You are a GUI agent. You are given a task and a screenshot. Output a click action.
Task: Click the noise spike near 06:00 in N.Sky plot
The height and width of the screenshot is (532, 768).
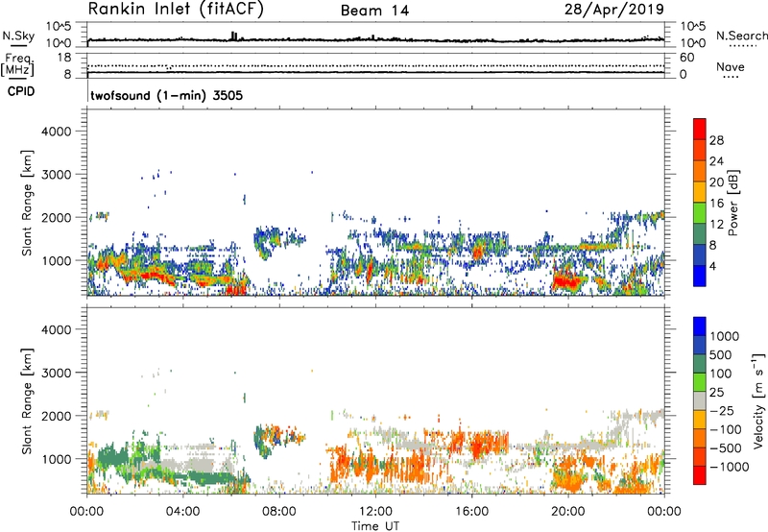[x=234, y=36]
